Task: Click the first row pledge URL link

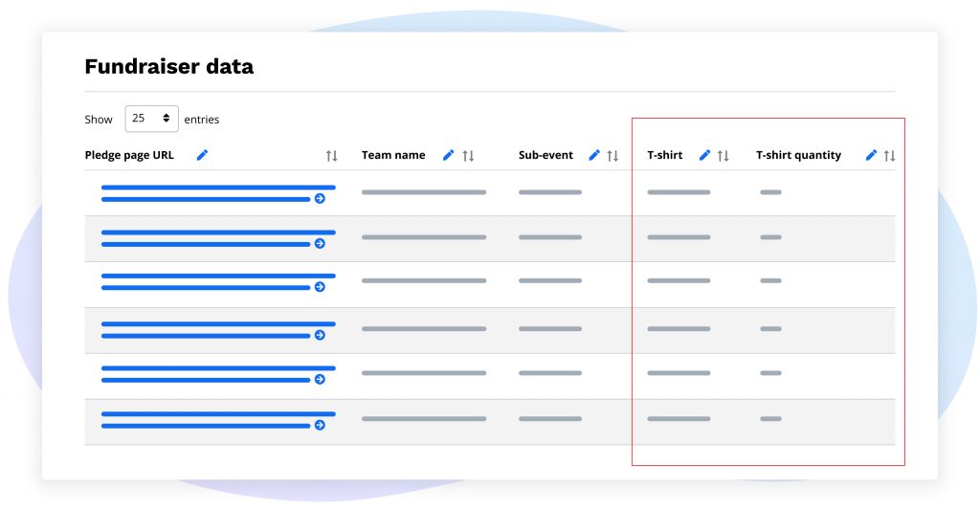Action: click(218, 188)
